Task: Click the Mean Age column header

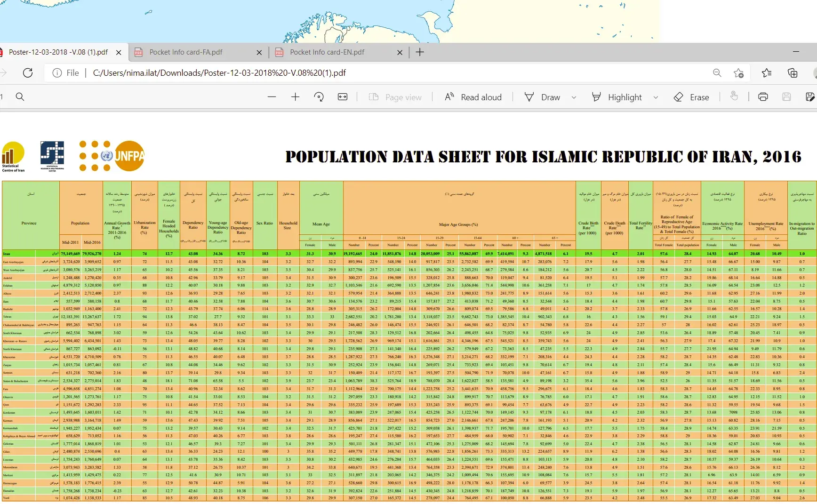Action: click(x=321, y=224)
